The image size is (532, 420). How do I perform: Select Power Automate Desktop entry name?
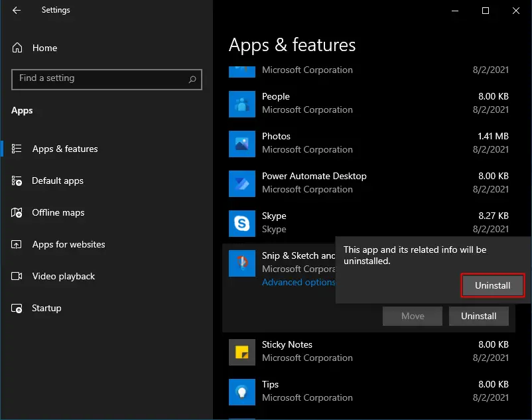314,176
